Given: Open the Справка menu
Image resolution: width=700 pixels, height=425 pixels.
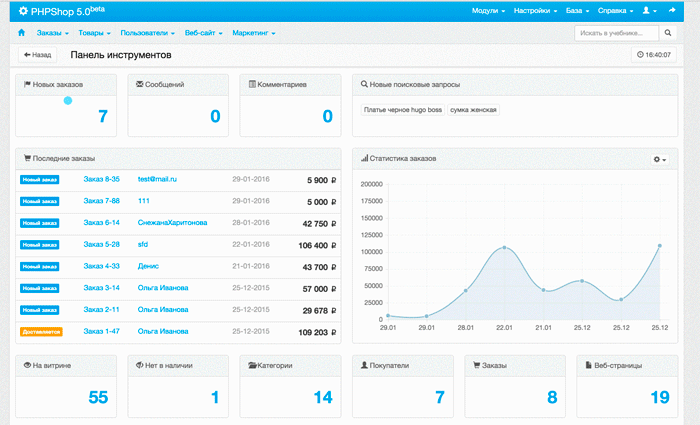Looking at the screenshot, I should coord(616,11).
